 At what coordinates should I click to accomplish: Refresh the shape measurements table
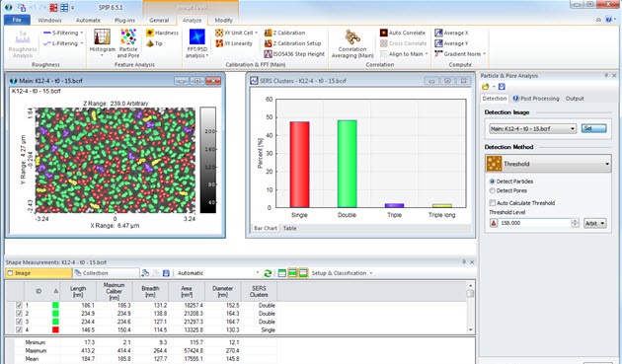(268, 273)
